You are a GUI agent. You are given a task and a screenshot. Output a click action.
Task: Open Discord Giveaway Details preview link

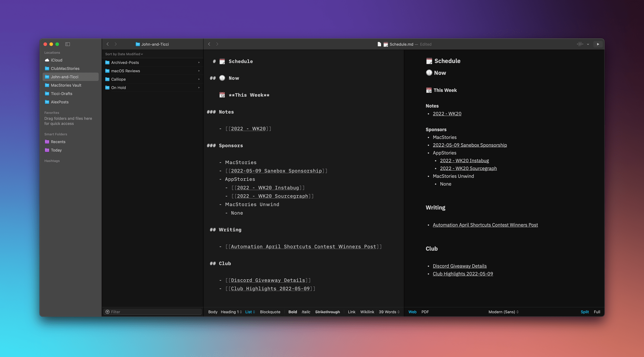460,266
